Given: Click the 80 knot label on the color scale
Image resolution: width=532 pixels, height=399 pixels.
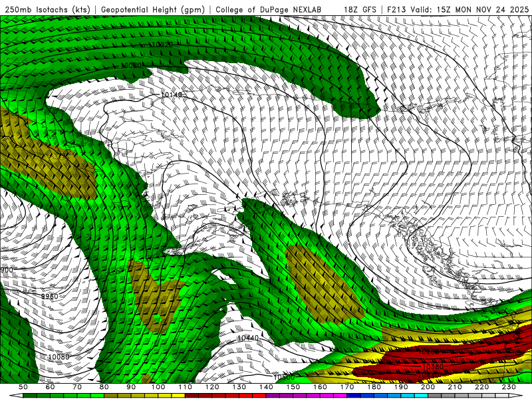Looking at the screenshot, I should [x=104, y=387].
